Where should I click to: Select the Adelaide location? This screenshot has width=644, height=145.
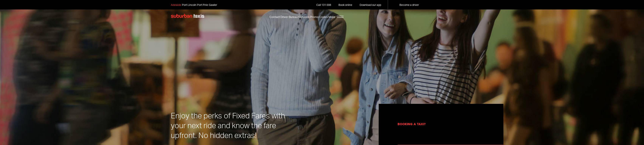(176, 5)
